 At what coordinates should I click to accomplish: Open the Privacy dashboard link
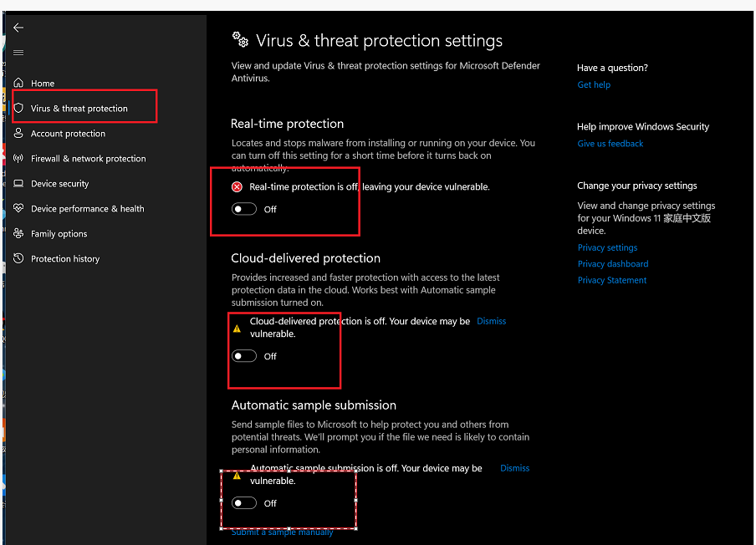pyautogui.click(x=612, y=264)
